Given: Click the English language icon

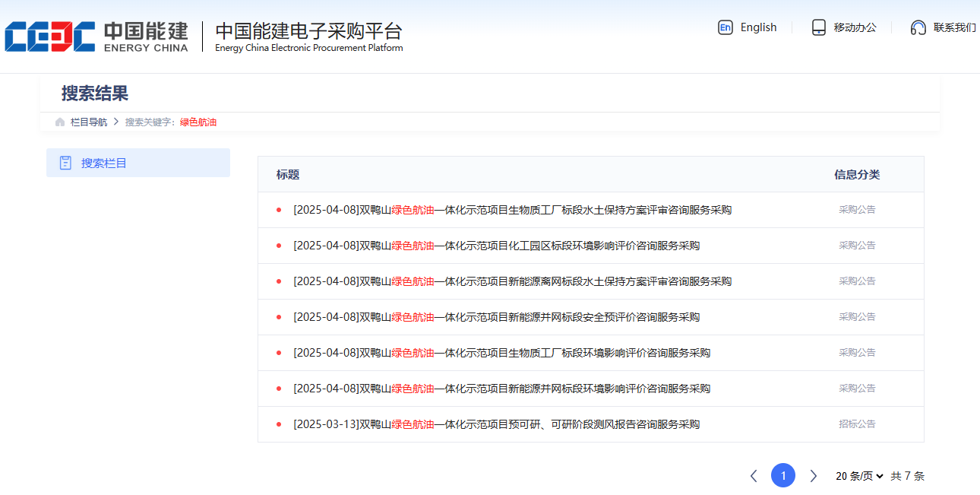Looking at the screenshot, I should click(725, 27).
